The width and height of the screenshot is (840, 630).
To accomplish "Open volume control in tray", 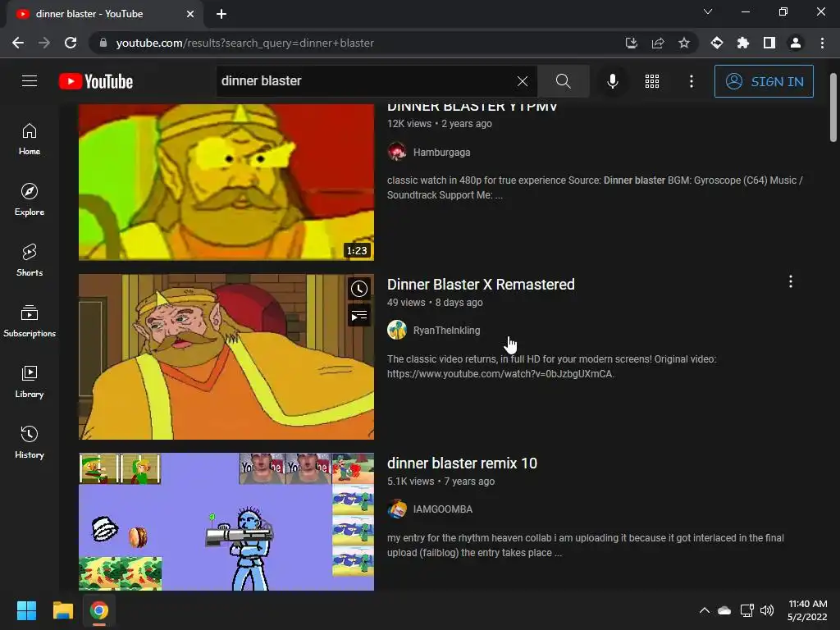I will [x=767, y=610].
